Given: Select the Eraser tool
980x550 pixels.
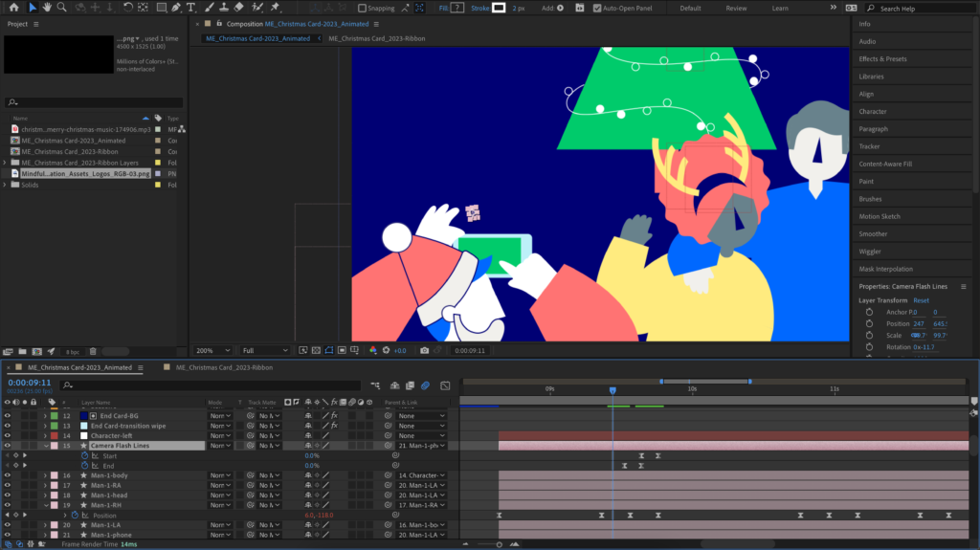Looking at the screenshot, I should click(238, 8).
